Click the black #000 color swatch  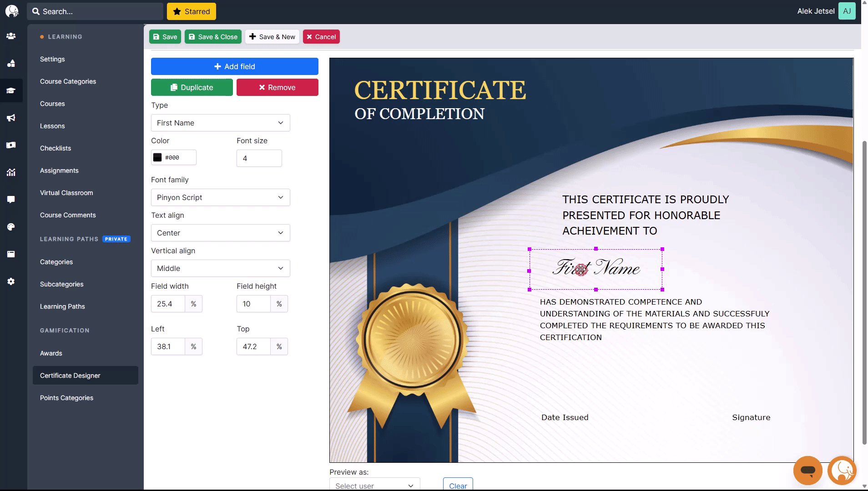pyautogui.click(x=157, y=157)
